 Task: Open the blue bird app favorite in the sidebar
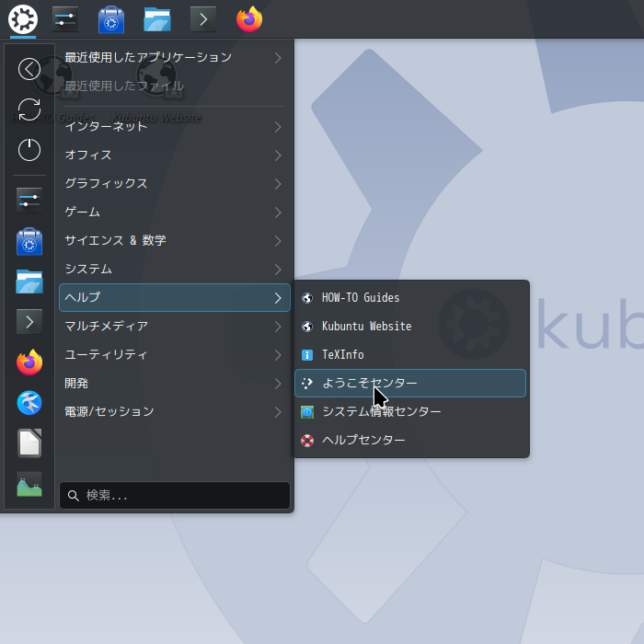(x=29, y=403)
